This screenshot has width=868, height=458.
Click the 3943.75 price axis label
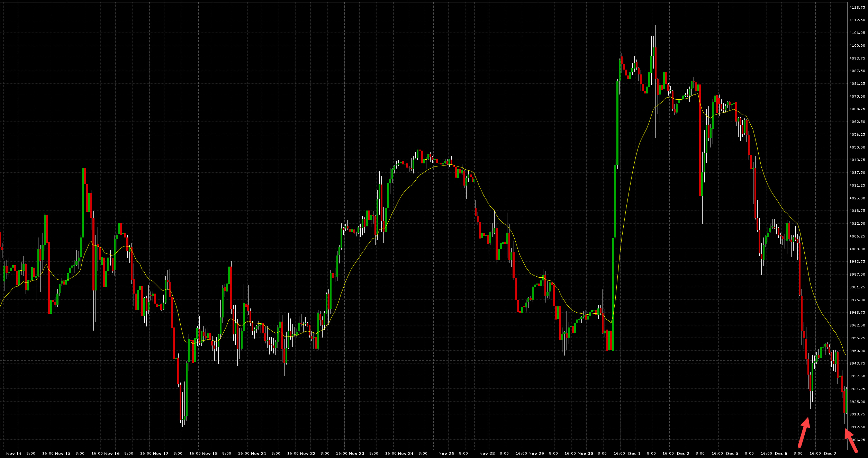(x=857, y=363)
